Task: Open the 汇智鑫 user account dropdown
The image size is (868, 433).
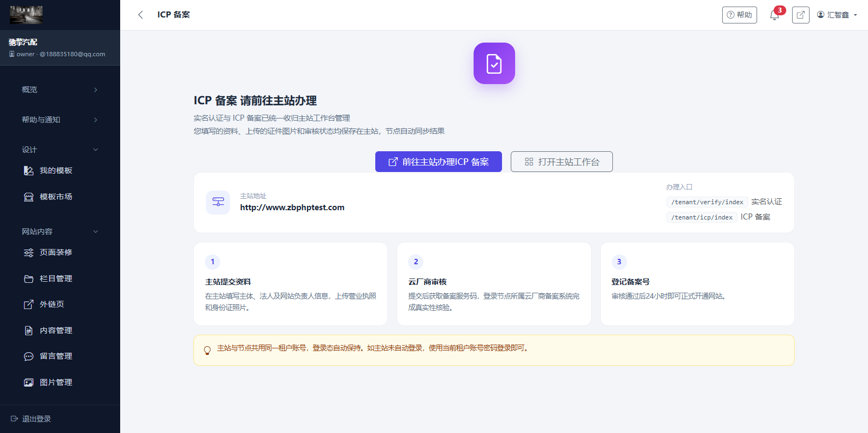Action: 837,15
